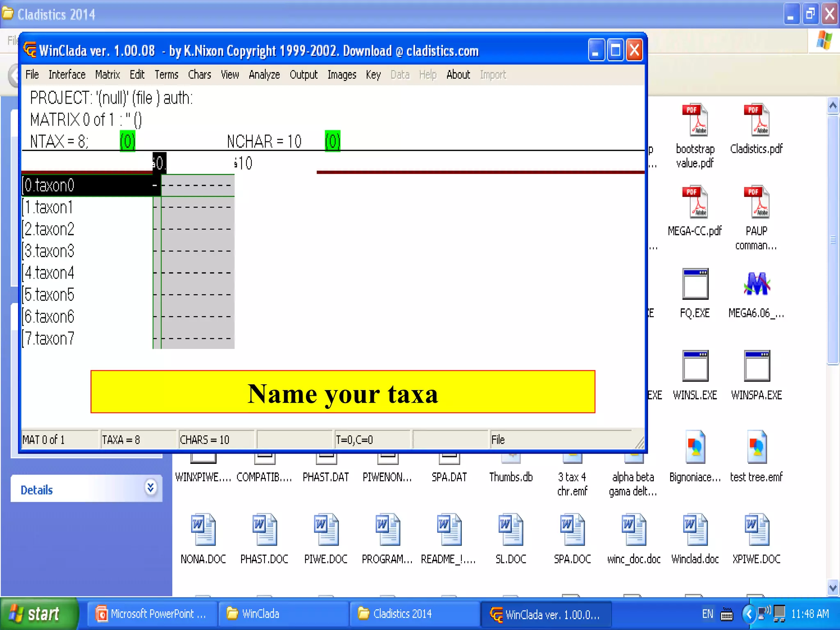This screenshot has height=630, width=840.
Task: Open the View menu
Action: point(230,75)
